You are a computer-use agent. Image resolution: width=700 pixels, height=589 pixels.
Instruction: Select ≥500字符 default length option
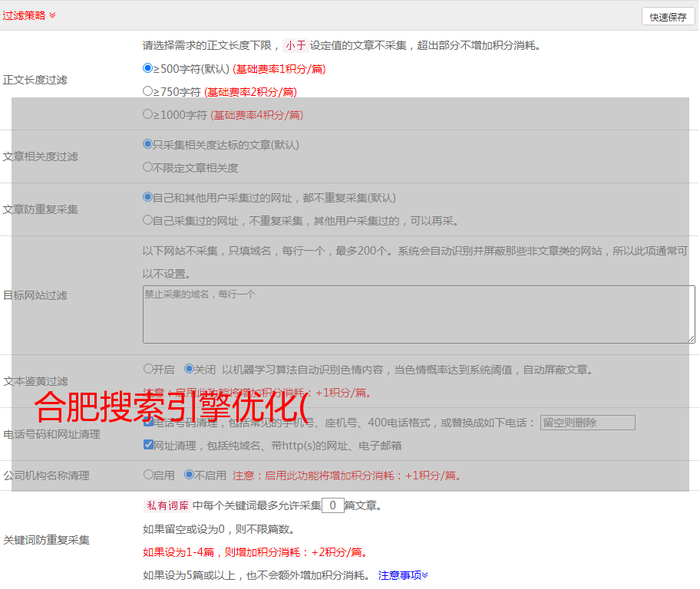[148, 68]
